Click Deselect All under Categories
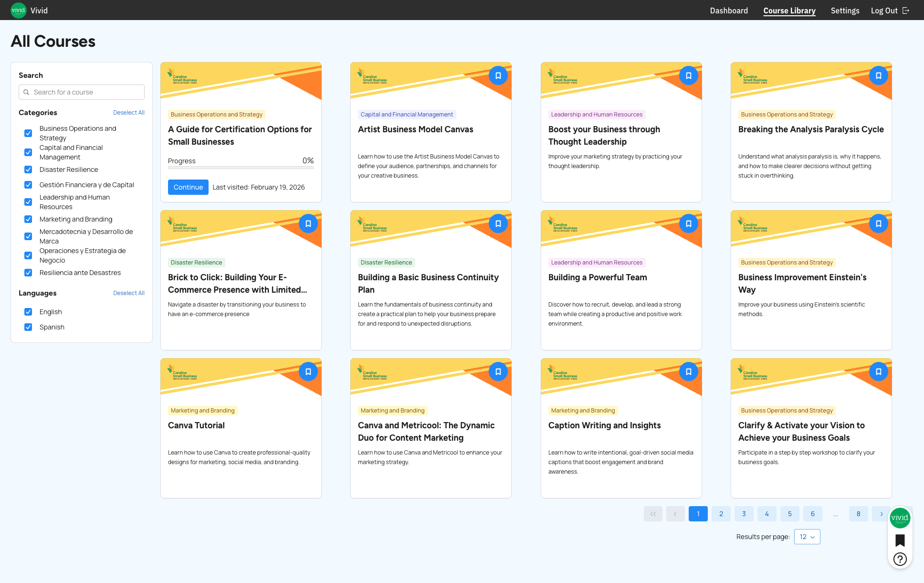The height and width of the screenshot is (583, 924). point(128,112)
